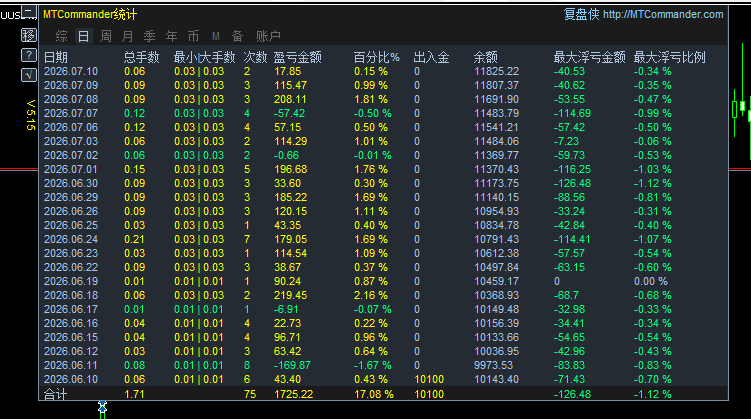Click the 移 move-panel icon
Screen dimensions: 751x419
click(x=29, y=35)
